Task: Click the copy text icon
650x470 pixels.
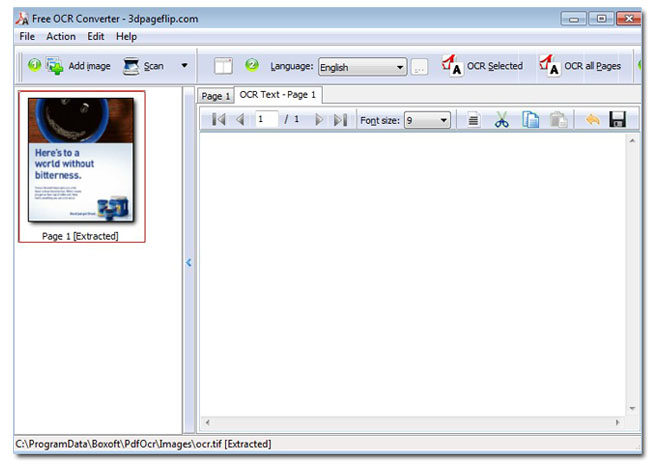Action: click(530, 120)
